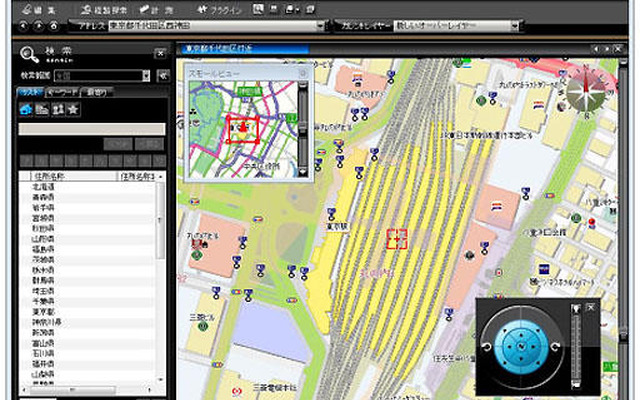The image size is (640, 400).
Task: Open the 経路探索 route search tool
Action: (x=104, y=9)
